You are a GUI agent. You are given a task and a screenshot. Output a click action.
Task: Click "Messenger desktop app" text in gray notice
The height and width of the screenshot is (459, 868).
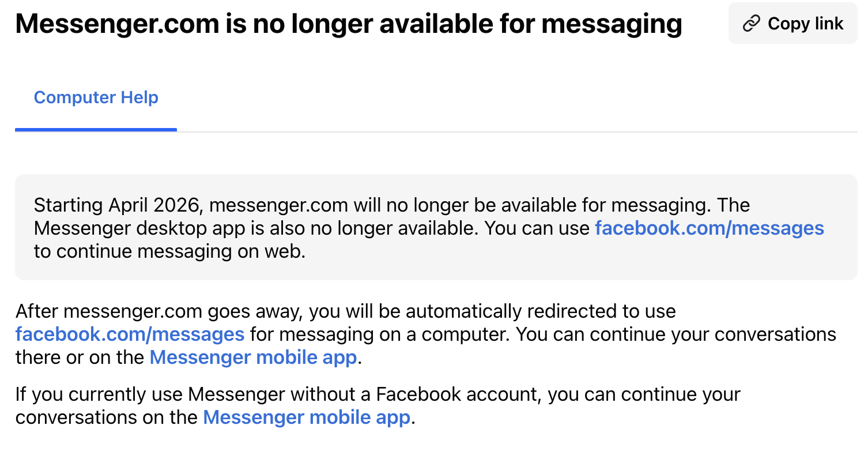[140, 228]
